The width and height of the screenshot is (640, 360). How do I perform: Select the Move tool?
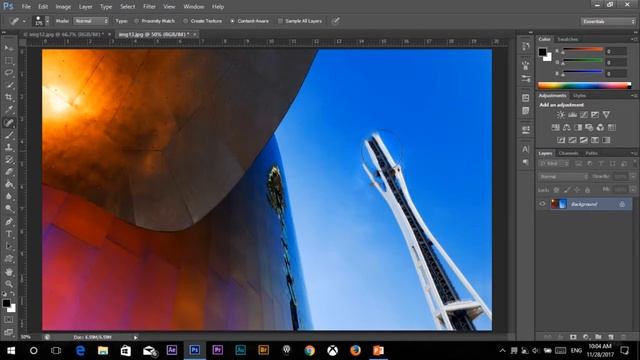click(9, 48)
